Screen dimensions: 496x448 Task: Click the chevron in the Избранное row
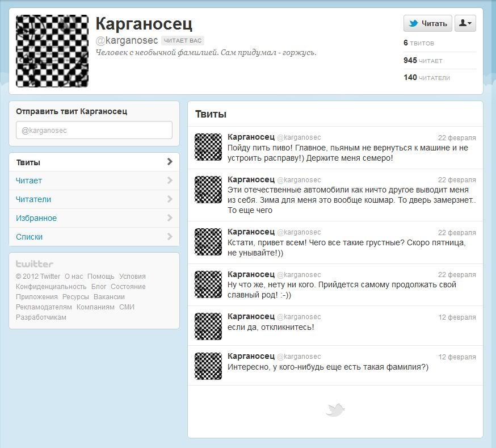point(170,217)
